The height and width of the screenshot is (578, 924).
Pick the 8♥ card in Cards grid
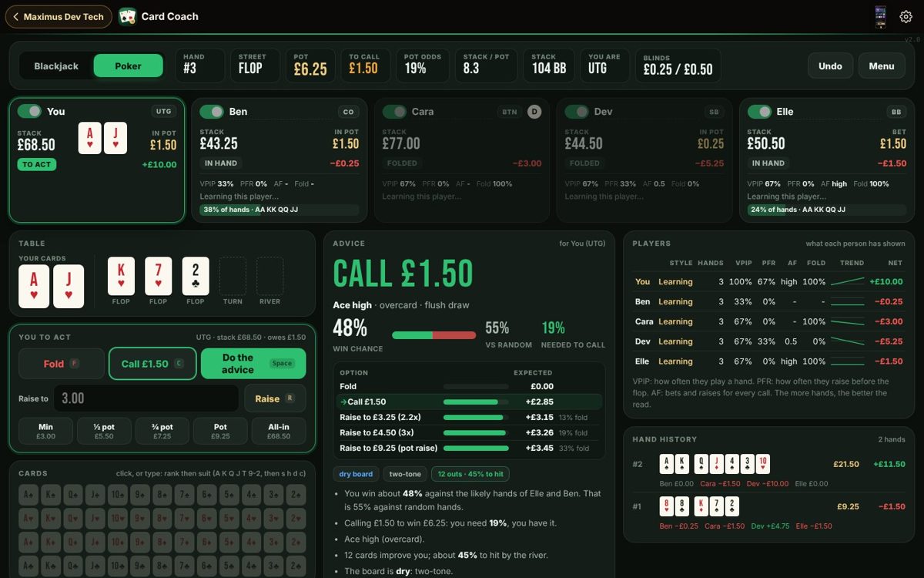[162, 518]
